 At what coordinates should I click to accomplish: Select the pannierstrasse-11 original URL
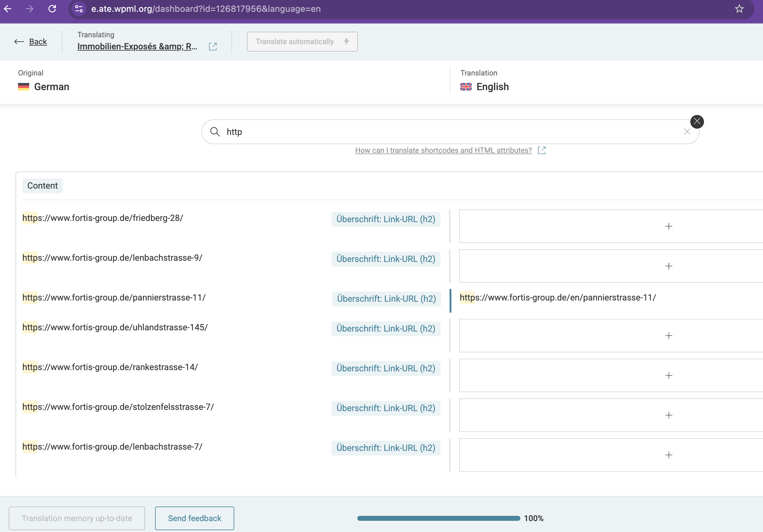pos(114,298)
